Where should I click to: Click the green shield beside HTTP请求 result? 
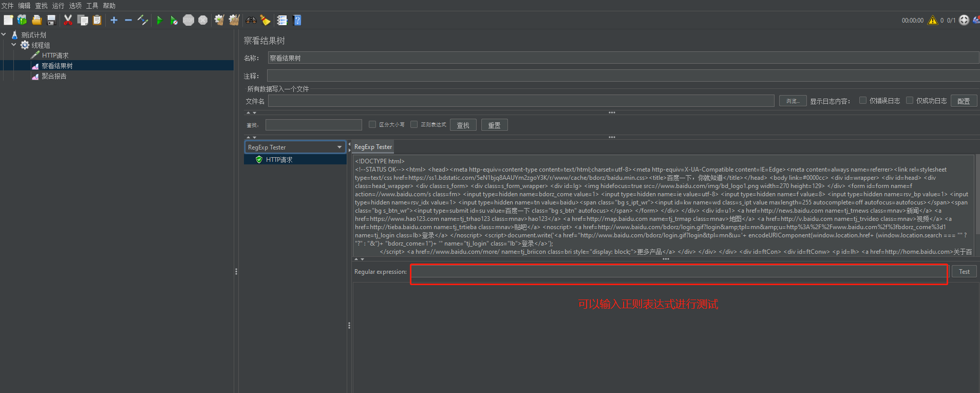click(259, 160)
